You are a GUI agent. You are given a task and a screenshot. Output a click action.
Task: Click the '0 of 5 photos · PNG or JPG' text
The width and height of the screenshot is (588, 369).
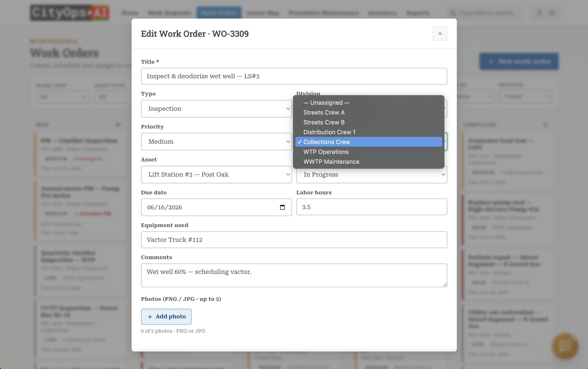point(173,331)
